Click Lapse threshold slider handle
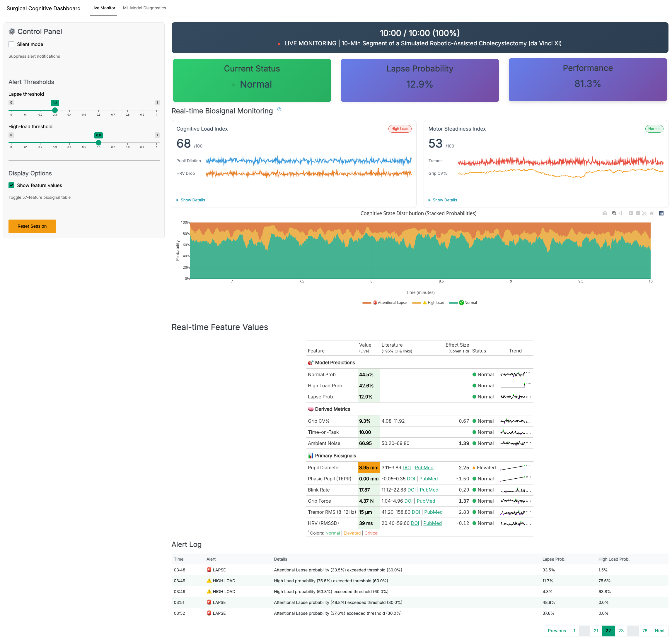 tap(55, 110)
